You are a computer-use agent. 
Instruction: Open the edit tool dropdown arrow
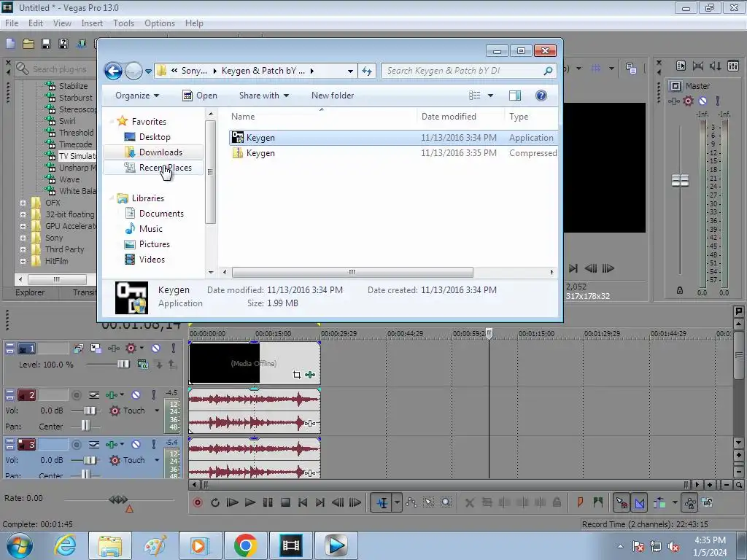[x=397, y=502]
